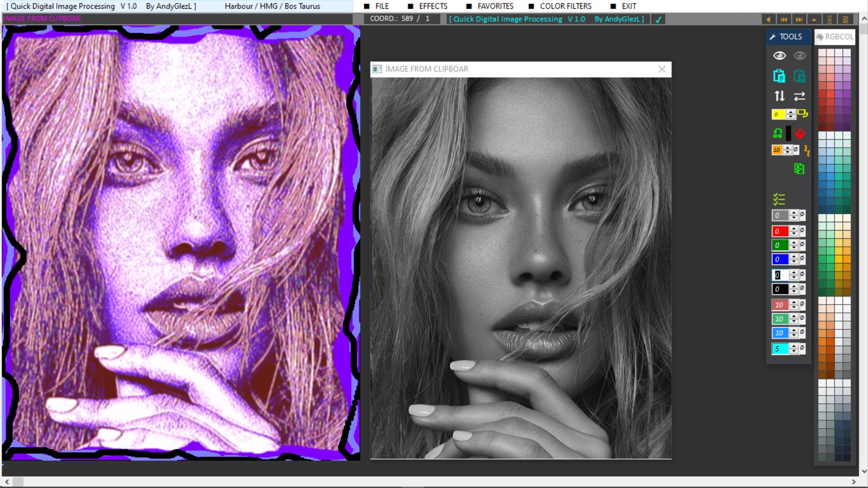Increase the yellow rotation spinner value
The width and height of the screenshot is (868, 488).
[x=791, y=112]
